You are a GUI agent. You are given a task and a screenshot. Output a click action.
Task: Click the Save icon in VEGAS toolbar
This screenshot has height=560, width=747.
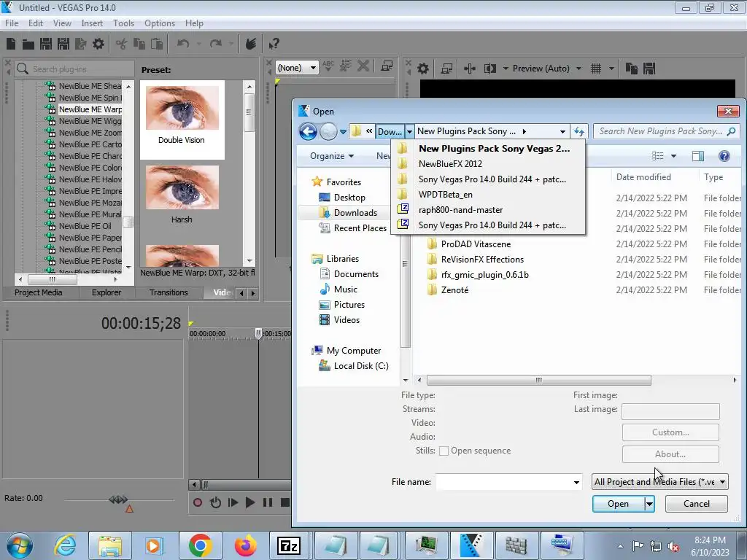pos(46,44)
